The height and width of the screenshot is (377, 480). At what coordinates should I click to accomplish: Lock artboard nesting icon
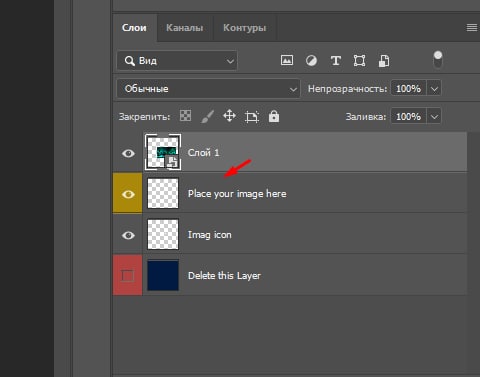[252, 117]
